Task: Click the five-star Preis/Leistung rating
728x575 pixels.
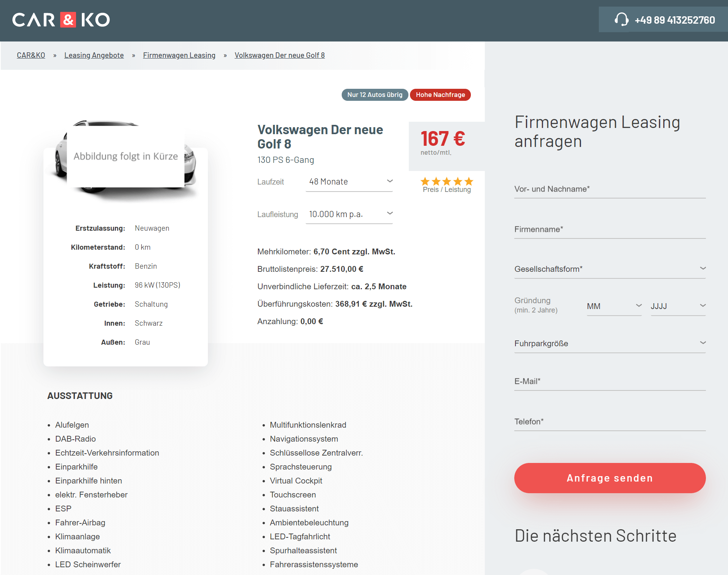Action: (447, 181)
